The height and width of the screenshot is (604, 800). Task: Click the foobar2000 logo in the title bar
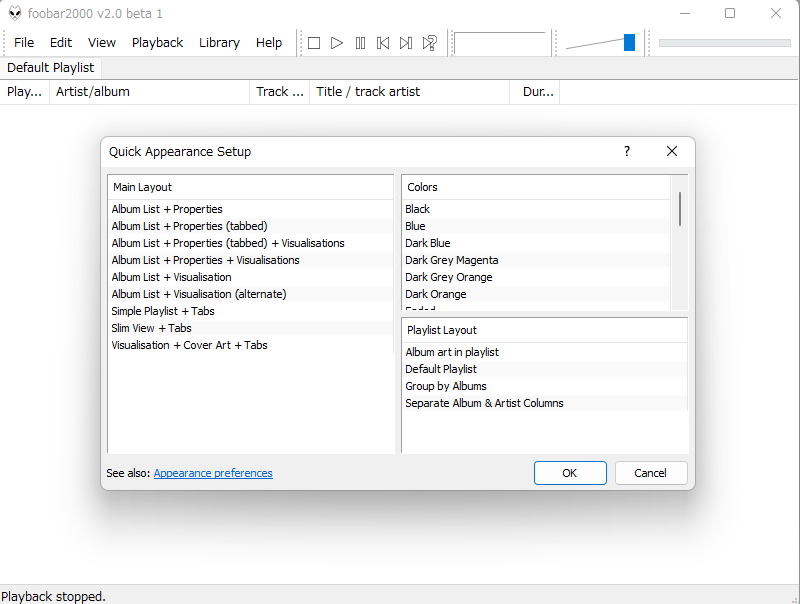click(x=14, y=13)
